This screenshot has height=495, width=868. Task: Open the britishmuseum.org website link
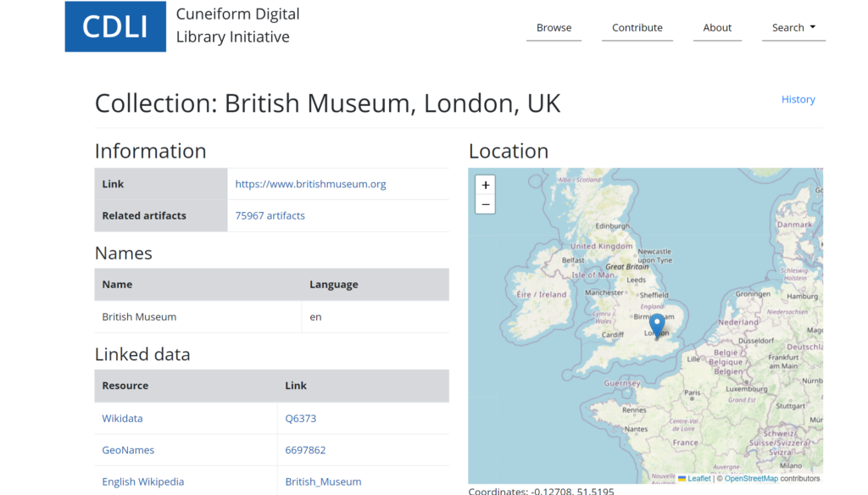pyautogui.click(x=310, y=184)
